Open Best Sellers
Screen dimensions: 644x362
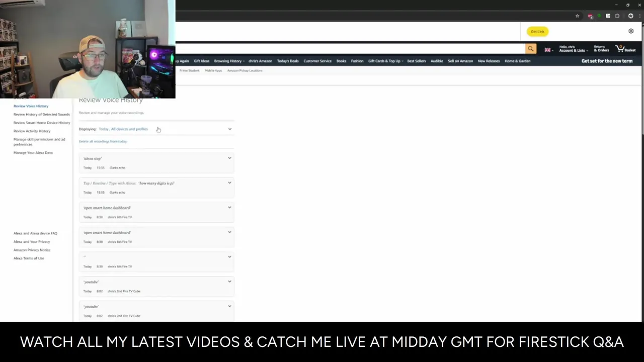(417, 61)
